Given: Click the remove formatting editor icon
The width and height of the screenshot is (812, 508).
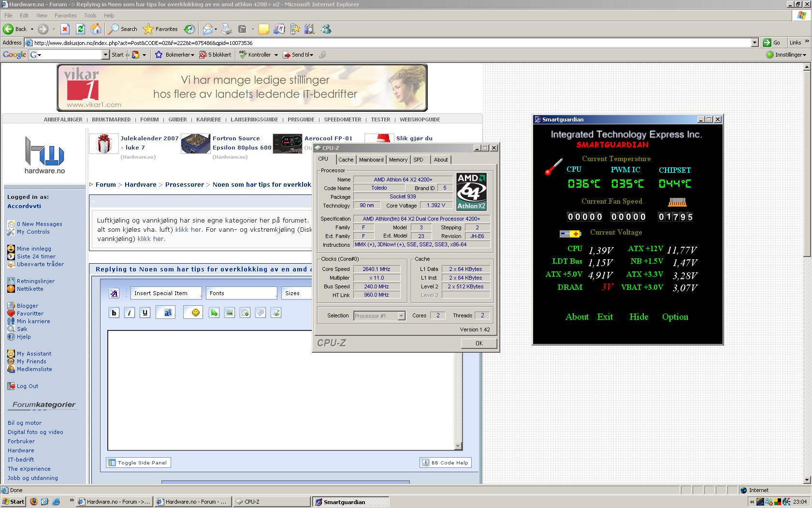Looking at the screenshot, I should (114, 293).
